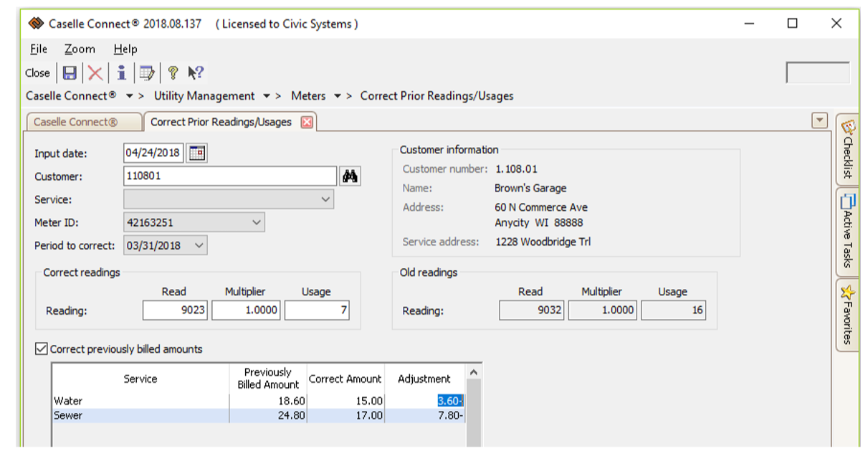
Task: Click the correct Read field 9023
Action: point(176,310)
